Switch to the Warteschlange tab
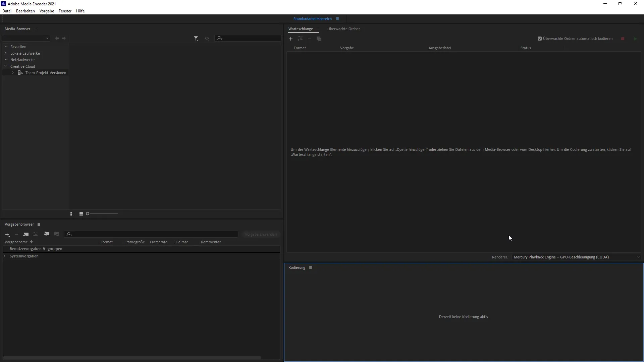 [301, 29]
